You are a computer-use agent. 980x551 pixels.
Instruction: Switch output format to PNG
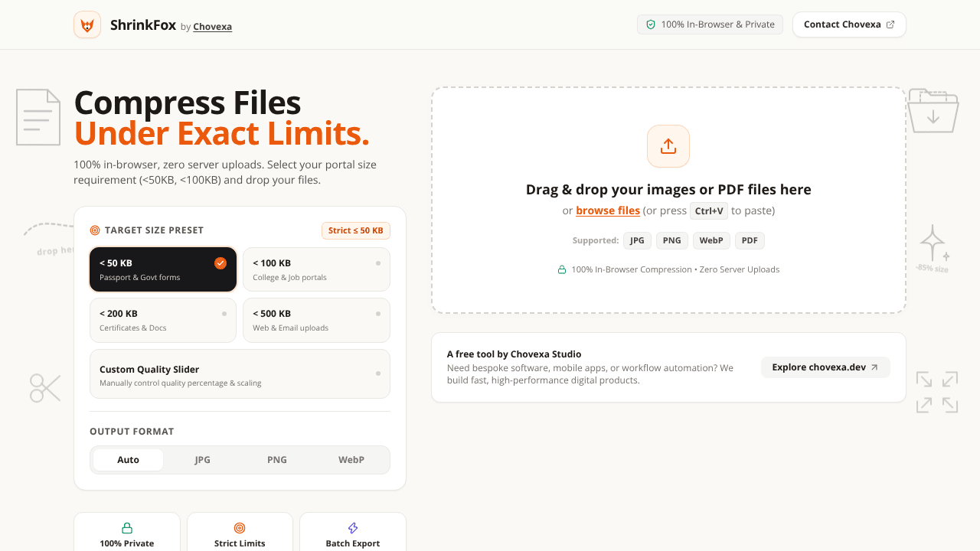click(277, 460)
